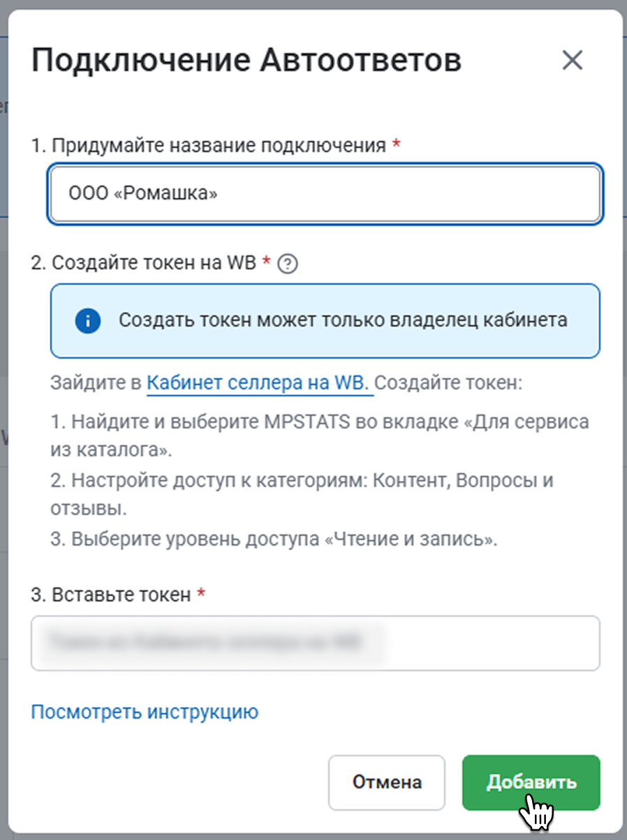This screenshot has height=840, width=627.
Task: Close the Подключение Автоответов dialog
Action: click(572, 61)
